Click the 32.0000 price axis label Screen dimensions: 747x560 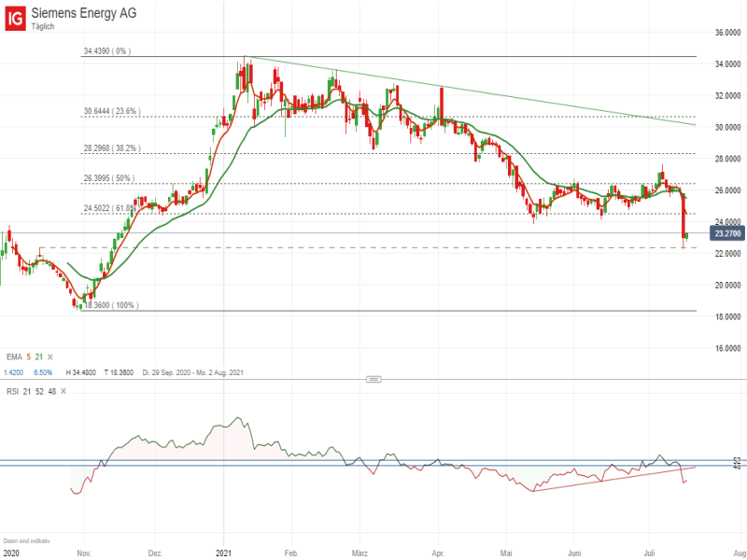click(728, 96)
